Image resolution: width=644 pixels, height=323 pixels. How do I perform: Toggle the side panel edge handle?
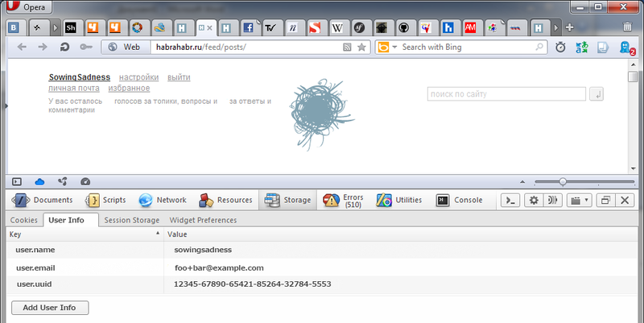(6, 106)
